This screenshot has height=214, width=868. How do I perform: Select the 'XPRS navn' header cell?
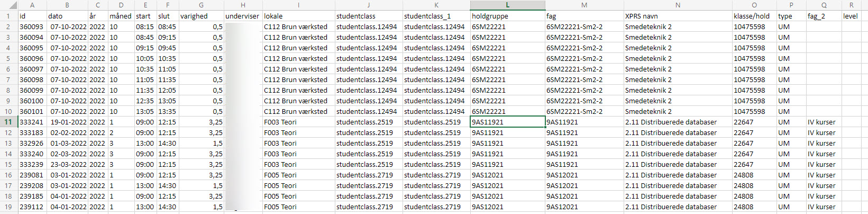click(678, 16)
